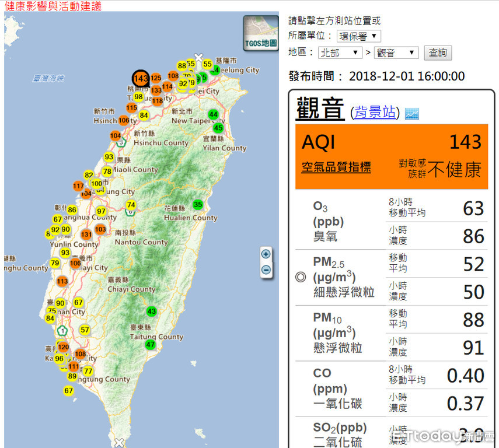This screenshot has width=499, height=448.
Task: Click the 觀音 station title heading
Action: [x=320, y=108]
